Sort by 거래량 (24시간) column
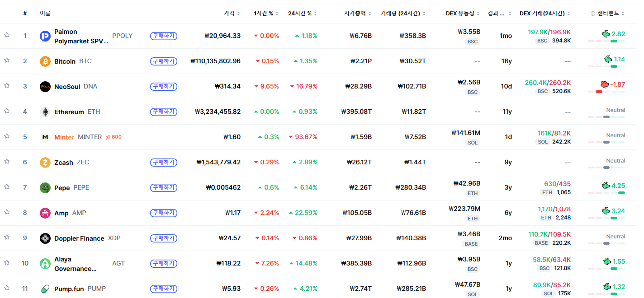 [x=403, y=14]
